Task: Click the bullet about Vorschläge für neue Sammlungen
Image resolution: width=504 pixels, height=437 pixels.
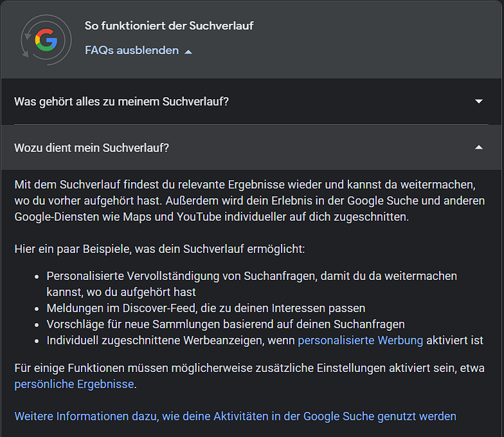Action: 225,324
